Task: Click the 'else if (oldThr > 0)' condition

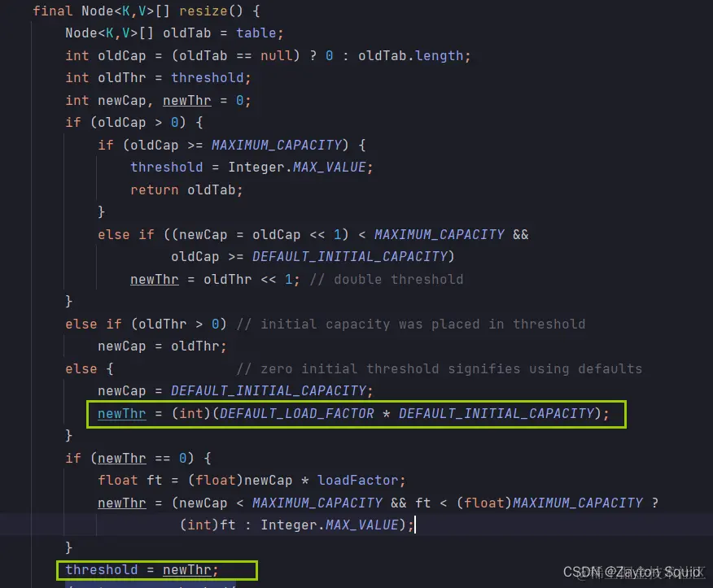Action: pyautogui.click(x=146, y=324)
